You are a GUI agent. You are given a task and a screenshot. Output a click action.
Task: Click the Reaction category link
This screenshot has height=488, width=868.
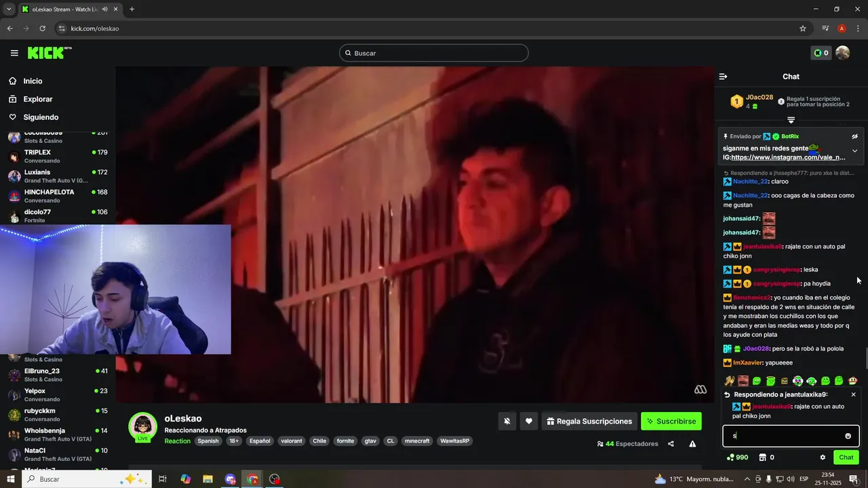178,441
